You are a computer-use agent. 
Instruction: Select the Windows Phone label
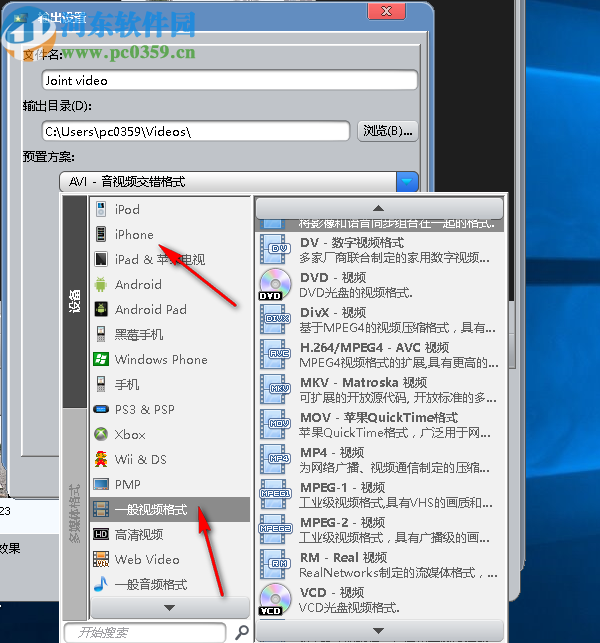161,359
